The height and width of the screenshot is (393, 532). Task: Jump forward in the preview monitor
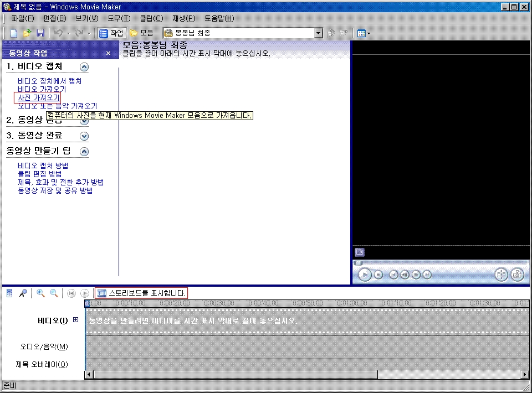click(427, 275)
